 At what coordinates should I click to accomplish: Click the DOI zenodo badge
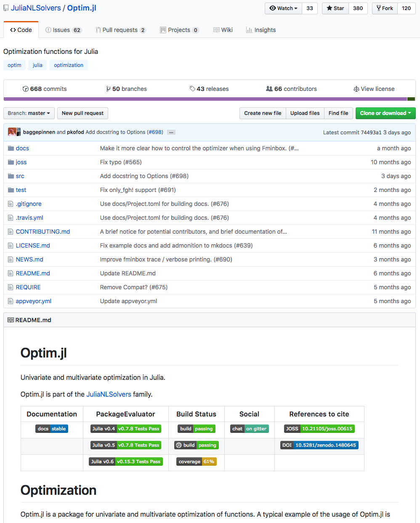point(319,445)
